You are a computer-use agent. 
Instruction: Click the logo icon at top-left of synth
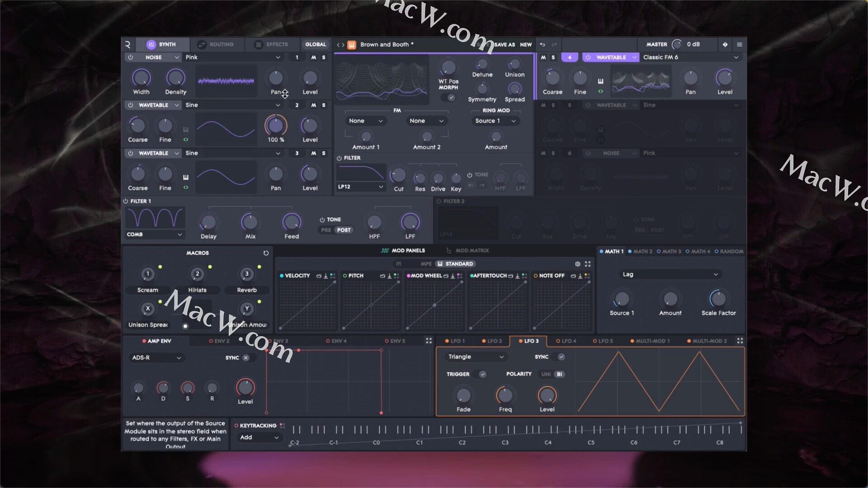click(127, 44)
